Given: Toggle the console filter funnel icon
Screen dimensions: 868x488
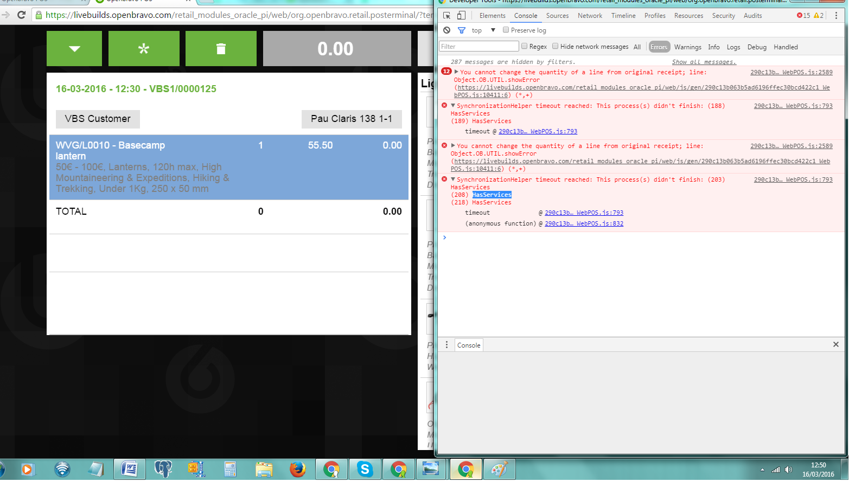Looking at the screenshot, I should pyautogui.click(x=462, y=30).
